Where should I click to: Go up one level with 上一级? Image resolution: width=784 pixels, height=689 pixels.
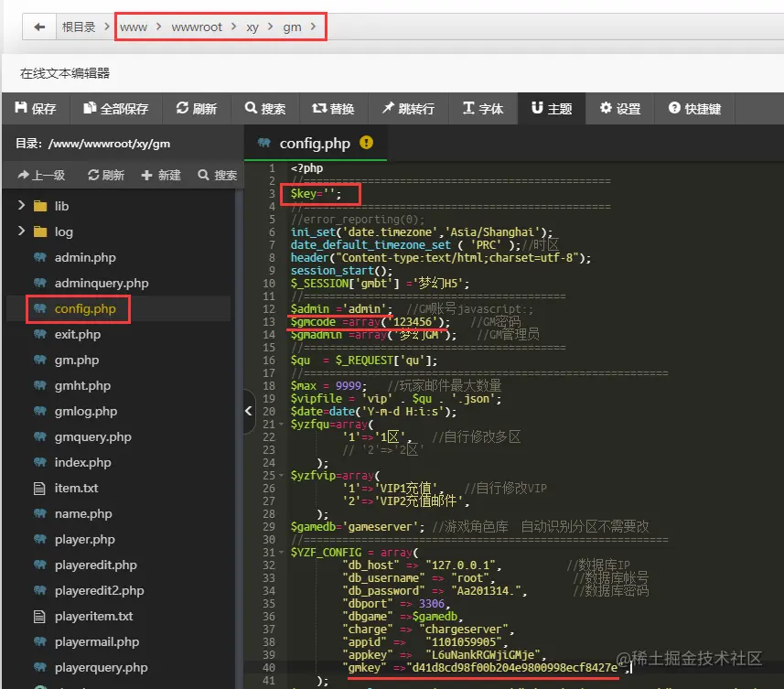tap(41, 175)
